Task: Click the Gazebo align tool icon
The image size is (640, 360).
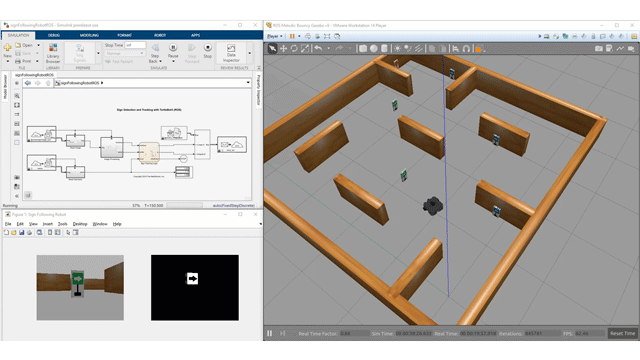Action: click(456, 49)
